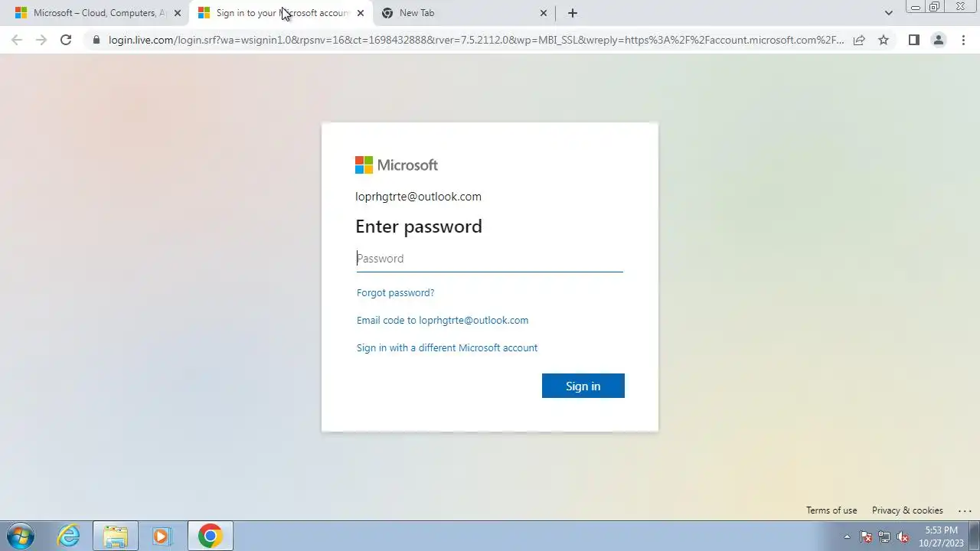This screenshot has height=551, width=980.
Task: Open the Windows Start menu orb
Action: (x=21, y=536)
